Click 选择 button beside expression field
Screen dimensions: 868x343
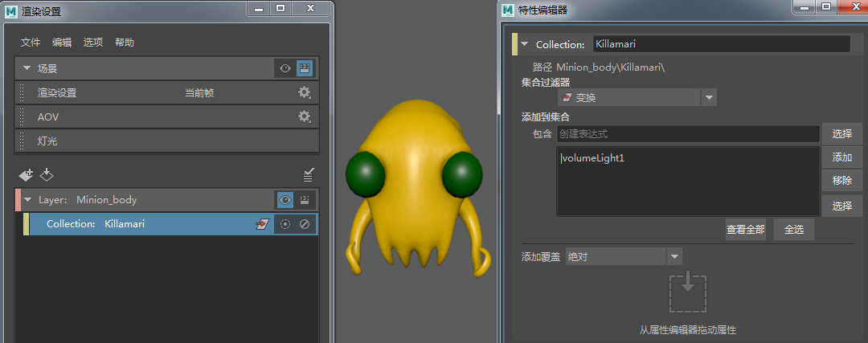coord(842,133)
